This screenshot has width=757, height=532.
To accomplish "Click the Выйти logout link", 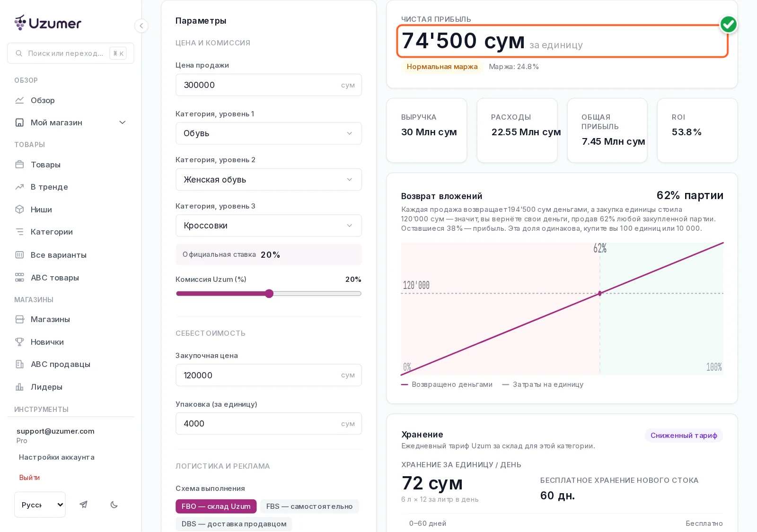I will (x=29, y=478).
